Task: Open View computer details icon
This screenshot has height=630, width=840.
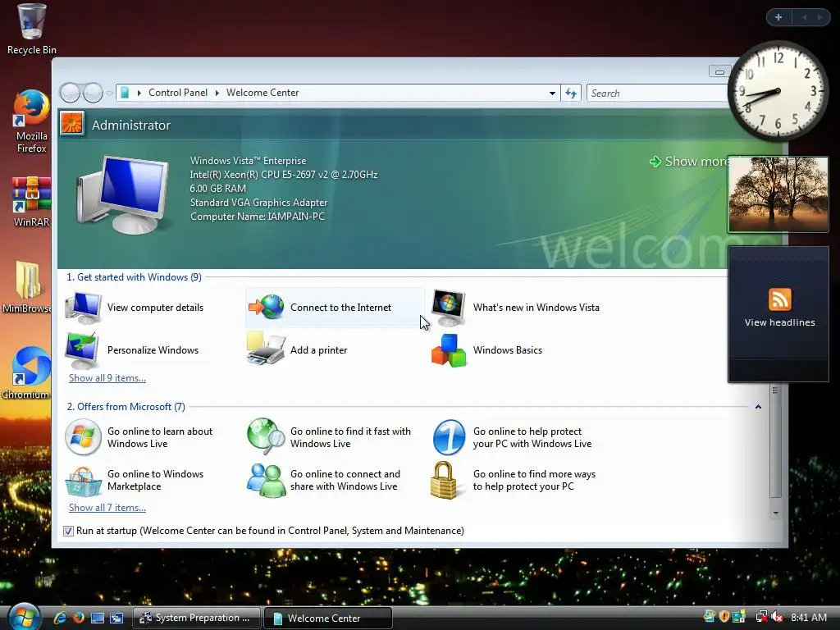Action: click(83, 308)
